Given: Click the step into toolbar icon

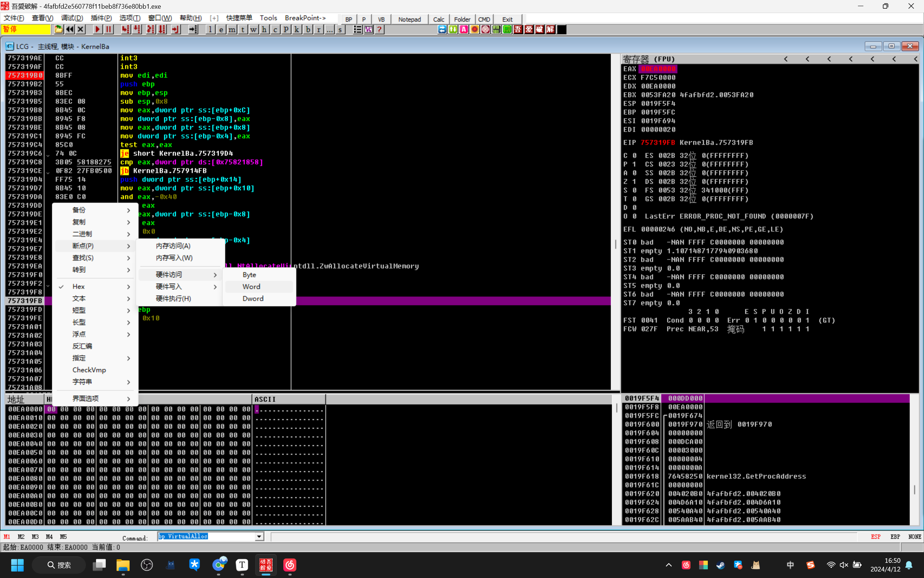Looking at the screenshot, I should click(x=126, y=29).
